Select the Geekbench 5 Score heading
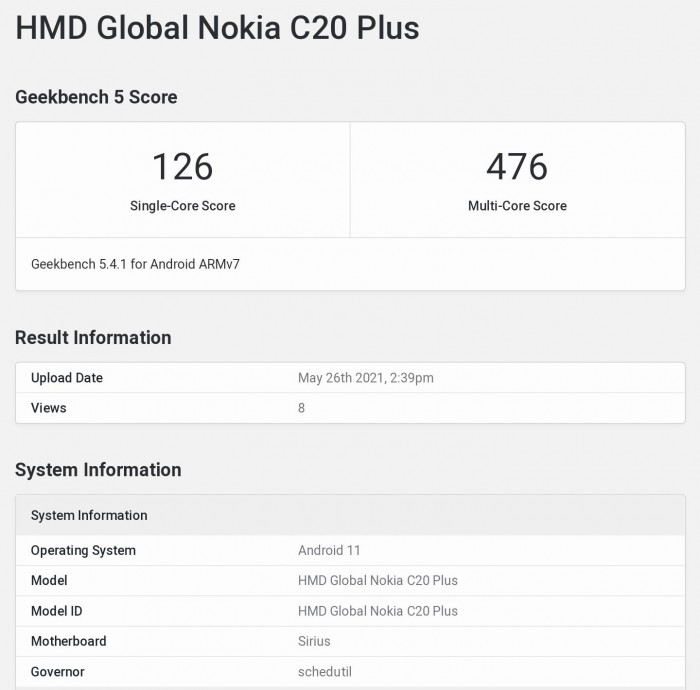 pyautogui.click(x=96, y=97)
